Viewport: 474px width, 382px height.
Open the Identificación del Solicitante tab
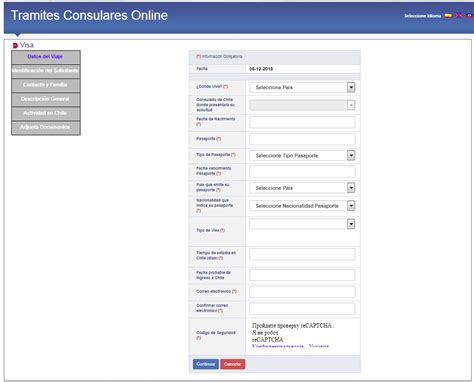[x=46, y=71]
